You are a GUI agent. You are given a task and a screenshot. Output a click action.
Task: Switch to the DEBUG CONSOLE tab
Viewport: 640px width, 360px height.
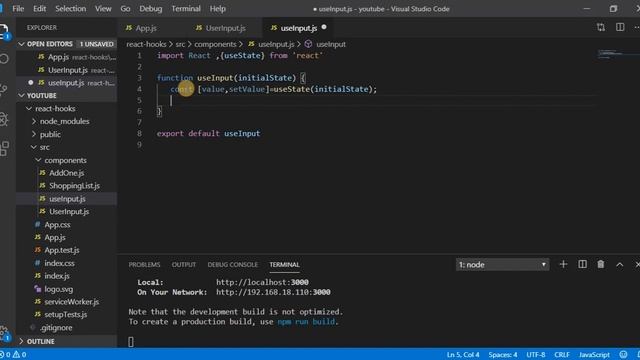click(x=233, y=264)
